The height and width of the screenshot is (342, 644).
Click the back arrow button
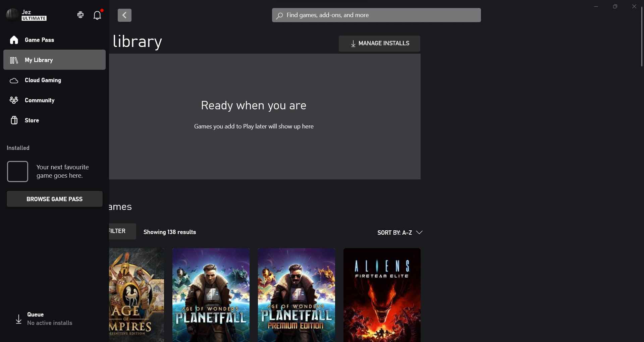(x=124, y=15)
